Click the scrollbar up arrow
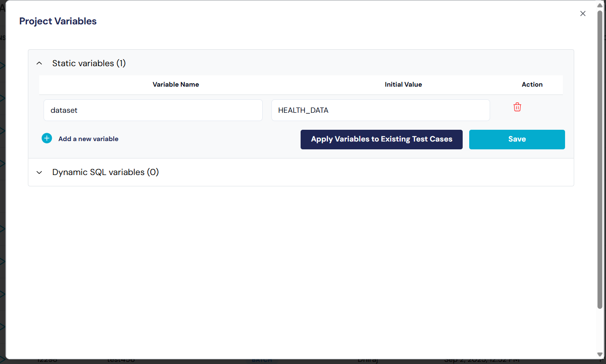The image size is (606, 364). (600, 5)
